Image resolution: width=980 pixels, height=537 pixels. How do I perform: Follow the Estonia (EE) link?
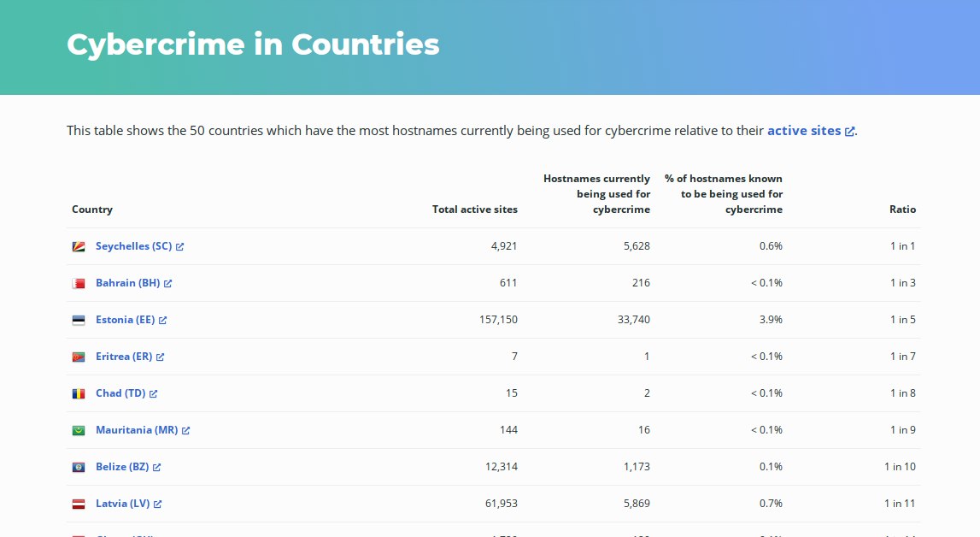point(125,320)
